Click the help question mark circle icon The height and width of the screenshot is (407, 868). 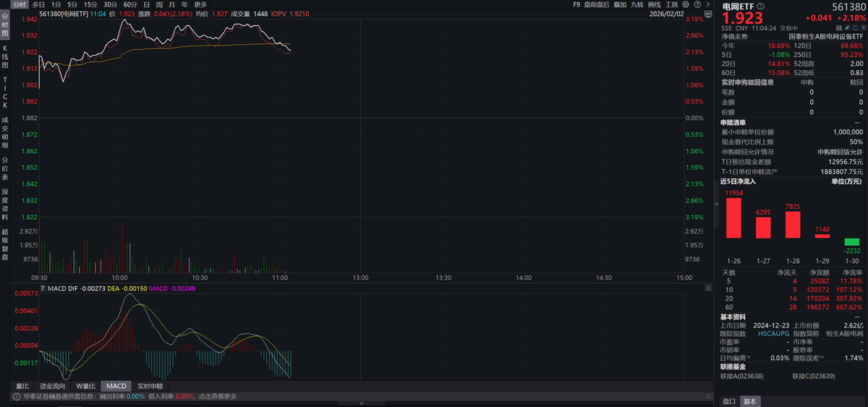pyautogui.click(x=697, y=4)
